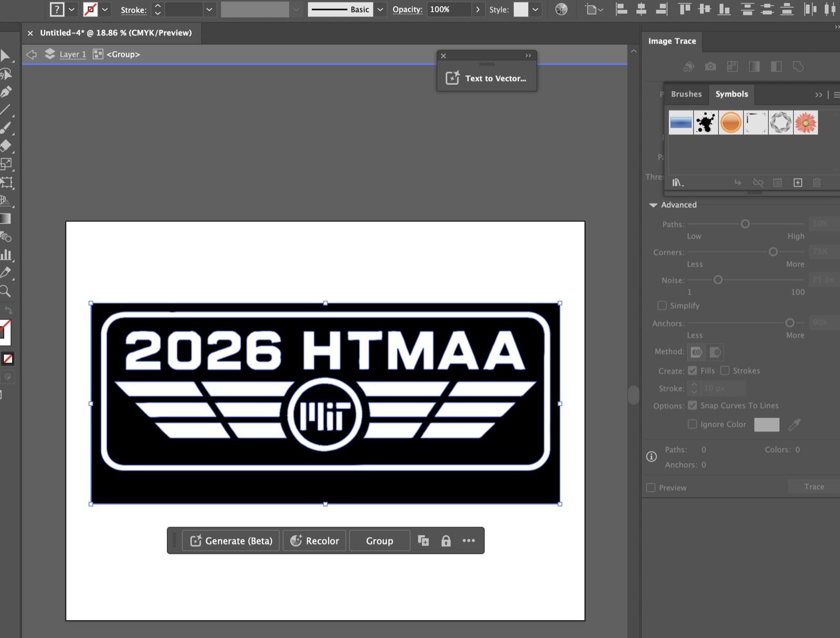Toggle Snap Curves To Lines checkbox
Image resolution: width=840 pixels, height=638 pixels.
pyautogui.click(x=692, y=405)
